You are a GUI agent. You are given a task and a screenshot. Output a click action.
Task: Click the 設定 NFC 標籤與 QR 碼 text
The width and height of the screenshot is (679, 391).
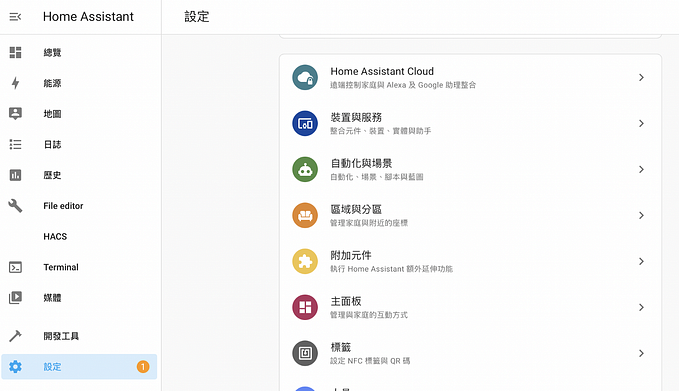tap(370, 360)
